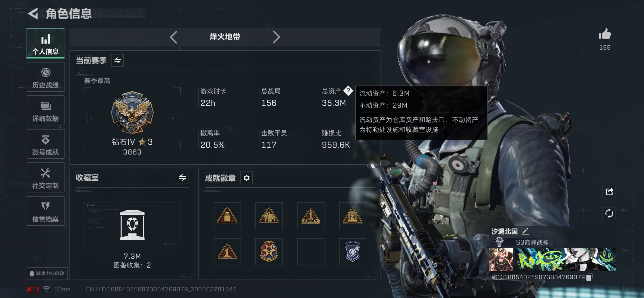Viewport: 644px width, 298px height.
Task: Click the share icon on the right edge
Action: point(609,192)
